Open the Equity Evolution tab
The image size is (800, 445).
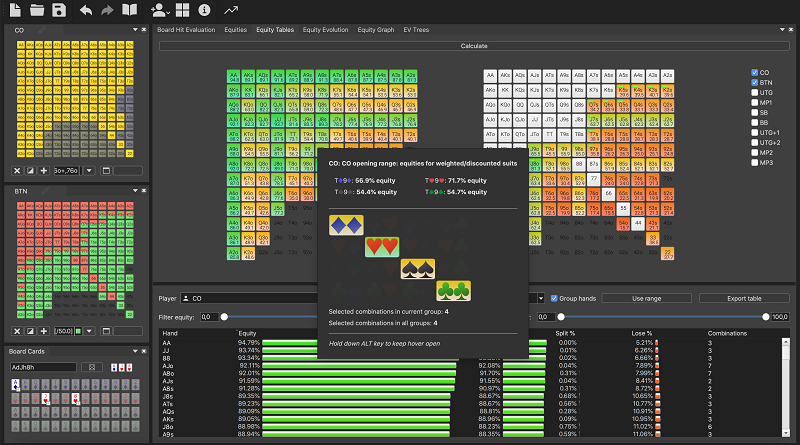tap(326, 30)
